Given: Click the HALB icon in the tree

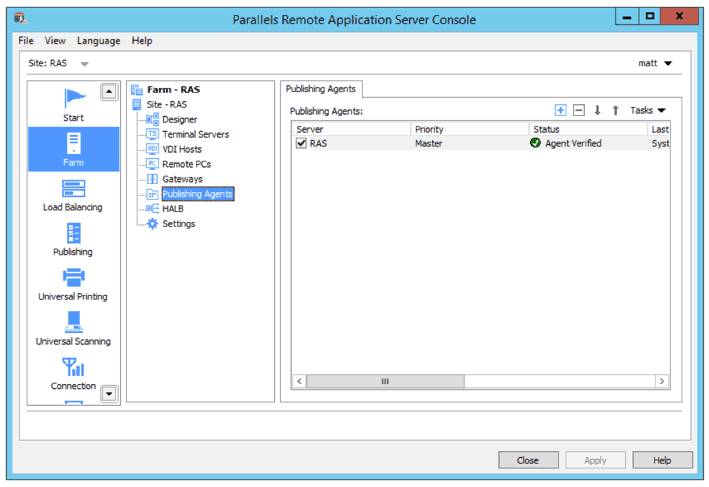Looking at the screenshot, I should pyautogui.click(x=152, y=208).
